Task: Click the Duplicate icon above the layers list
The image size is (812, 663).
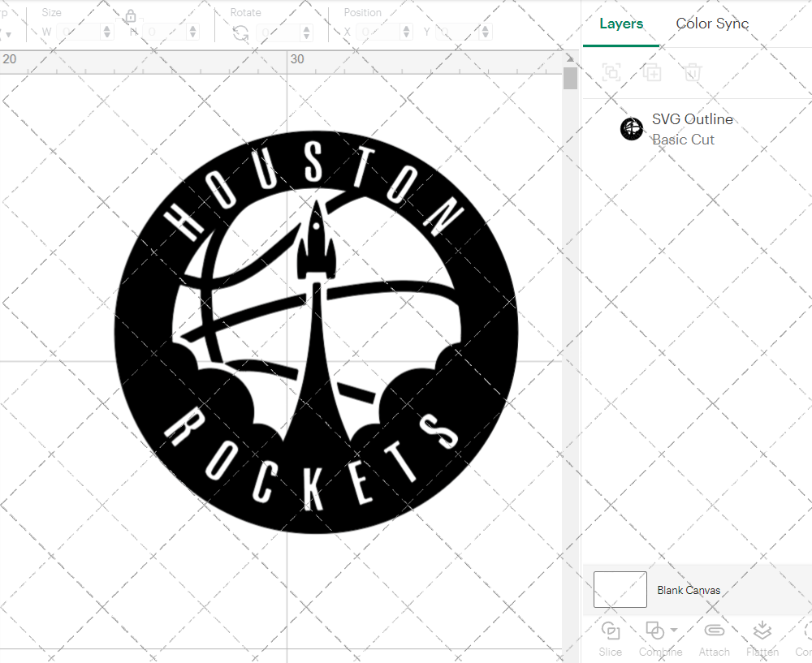Action: coord(651,72)
